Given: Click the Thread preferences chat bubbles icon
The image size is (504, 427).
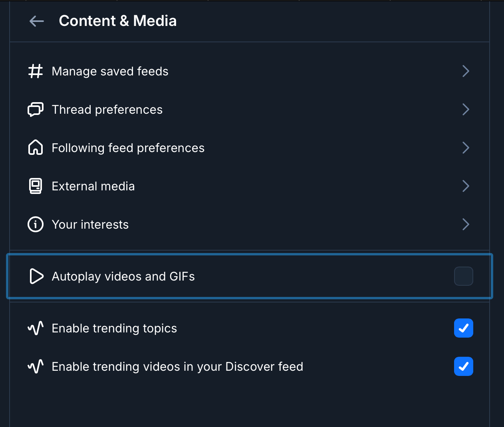Looking at the screenshot, I should [36, 110].
